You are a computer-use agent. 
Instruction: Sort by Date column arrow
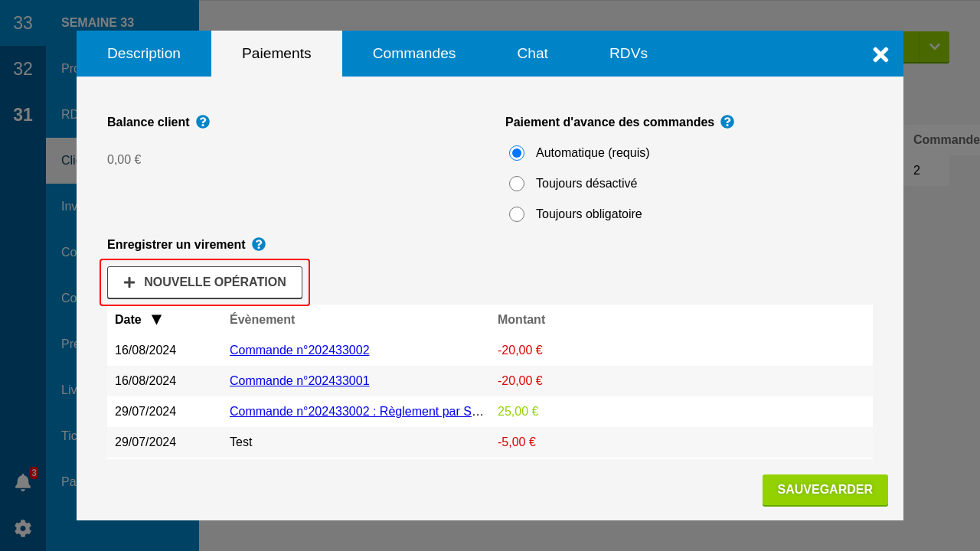(156, 320)
